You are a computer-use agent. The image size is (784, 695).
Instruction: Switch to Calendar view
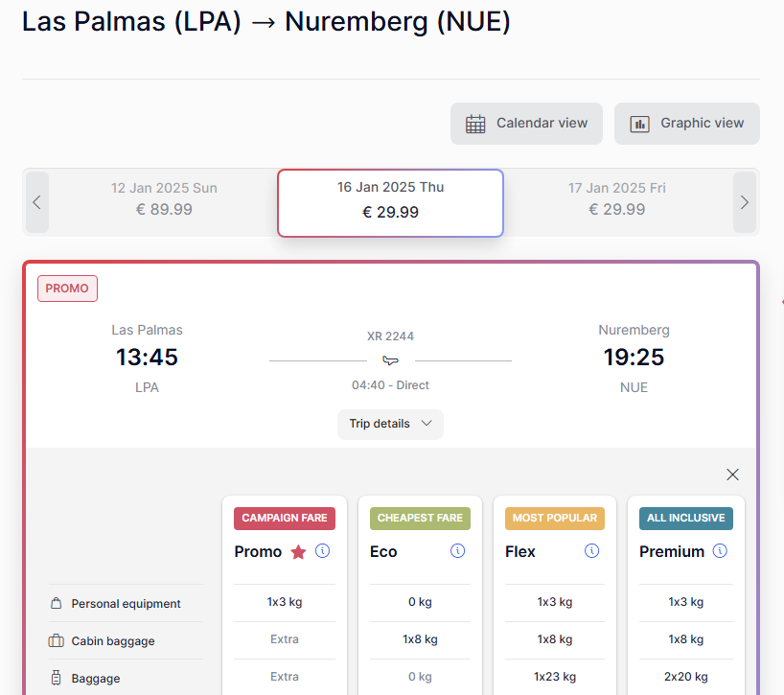pos(526,124)
